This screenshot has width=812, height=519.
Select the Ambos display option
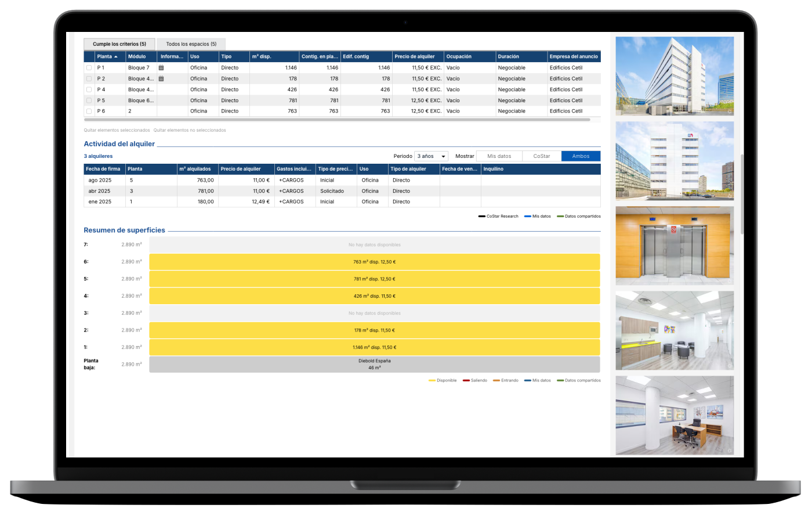[581, 156]
